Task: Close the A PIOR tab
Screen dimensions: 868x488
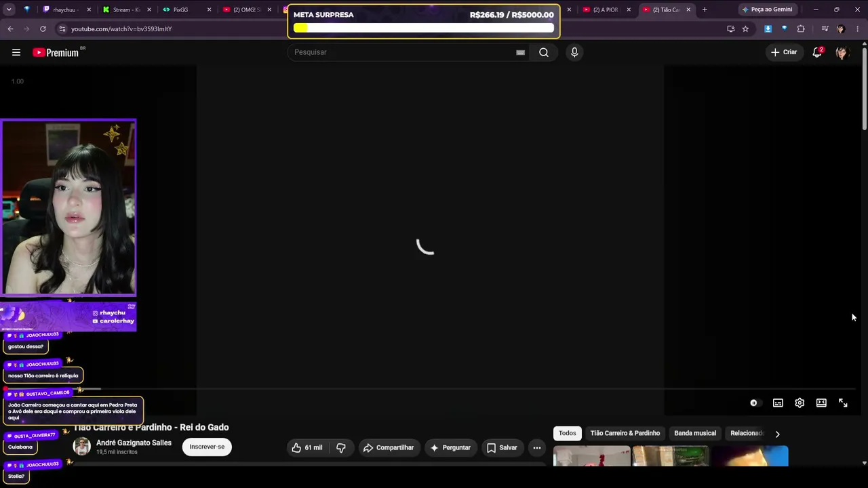Action: click(x=629, y=9)
